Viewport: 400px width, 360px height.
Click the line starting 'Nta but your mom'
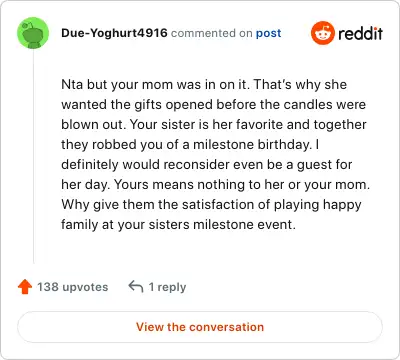[x=204, y=84]
